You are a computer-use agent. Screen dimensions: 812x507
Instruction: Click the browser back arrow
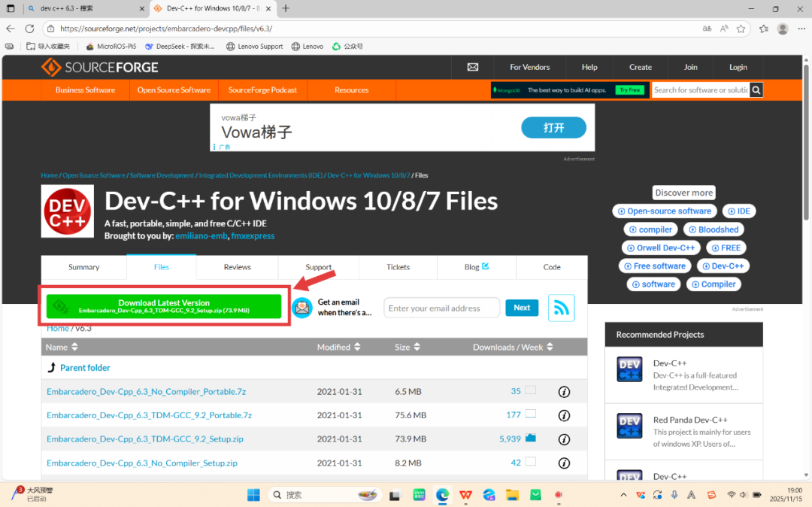[x=11, y=29]
